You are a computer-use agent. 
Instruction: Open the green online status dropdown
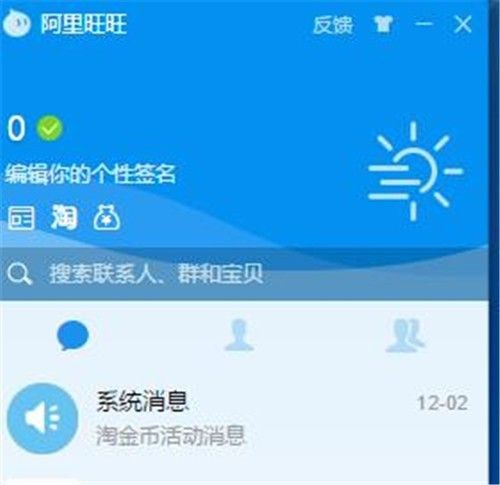[49, 128]
